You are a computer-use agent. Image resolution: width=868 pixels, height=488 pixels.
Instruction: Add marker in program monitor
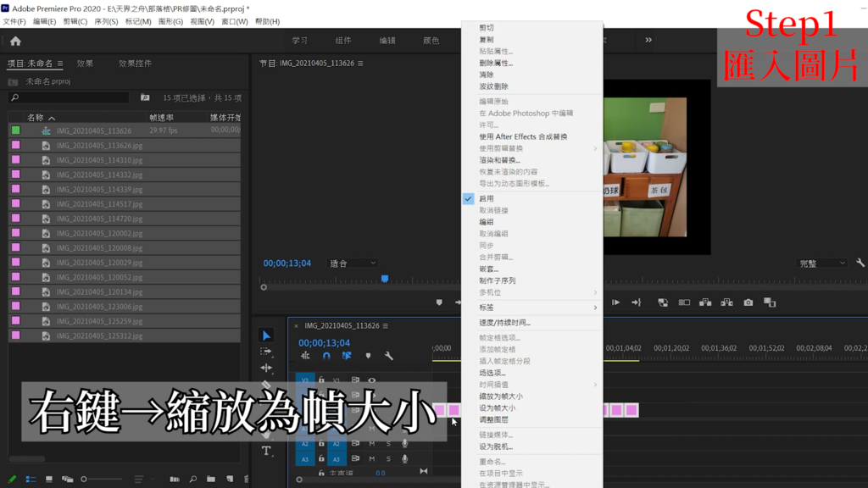pos(439,302)
